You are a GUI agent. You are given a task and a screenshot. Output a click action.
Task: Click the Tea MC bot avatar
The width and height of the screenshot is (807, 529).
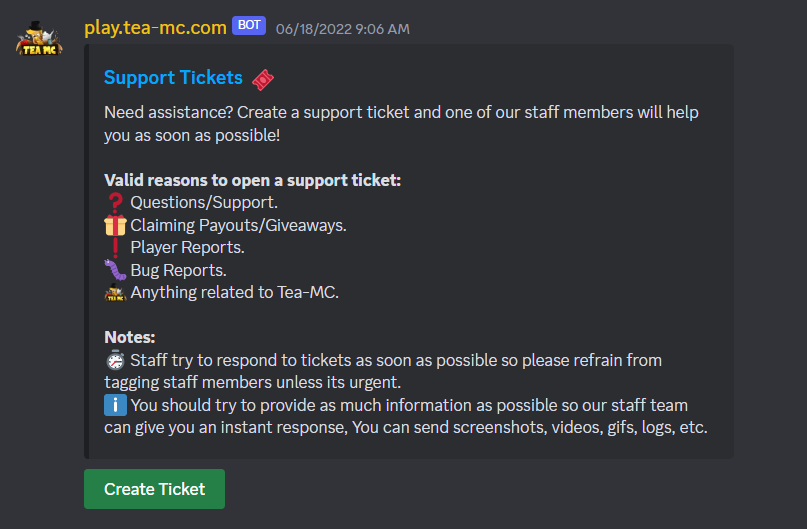tap(39, 39)
